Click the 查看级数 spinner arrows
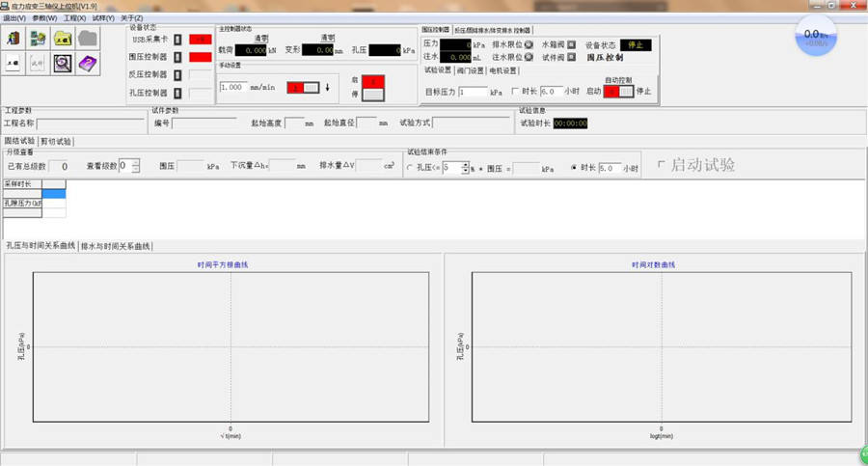Viewport: 868px width, 466px height. (136, 166)
